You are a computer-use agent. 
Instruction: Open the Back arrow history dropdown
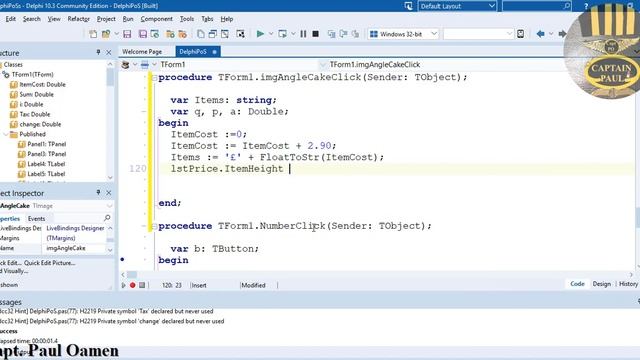tap(551, 34)
